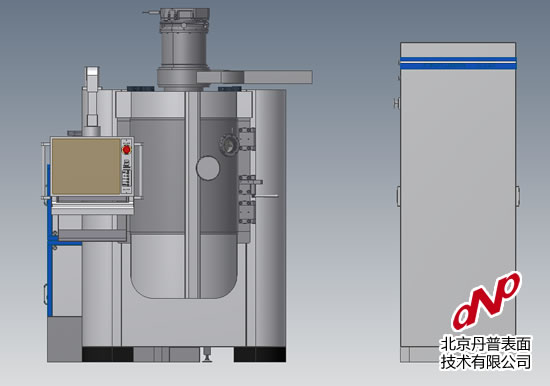The width and height of the screenshot is (550, 386).
Task: Click the horizontal arm extending from motor base
Action: coord(254,77)
